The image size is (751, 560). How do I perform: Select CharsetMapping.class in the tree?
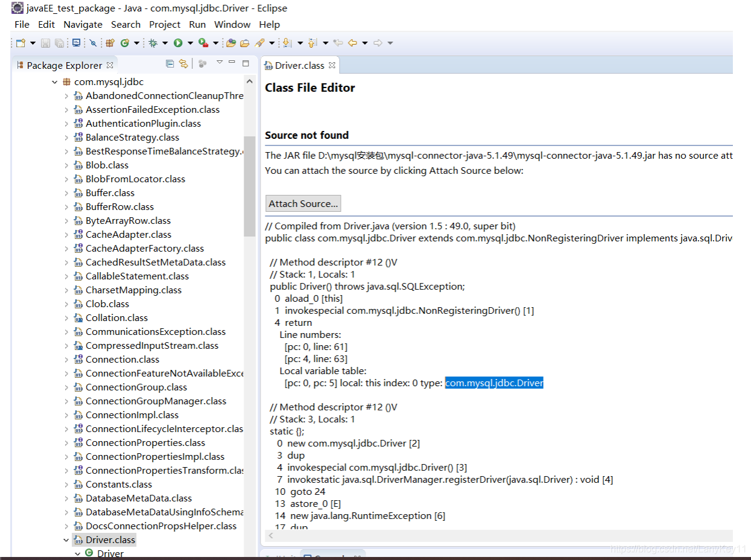[133, 290]
